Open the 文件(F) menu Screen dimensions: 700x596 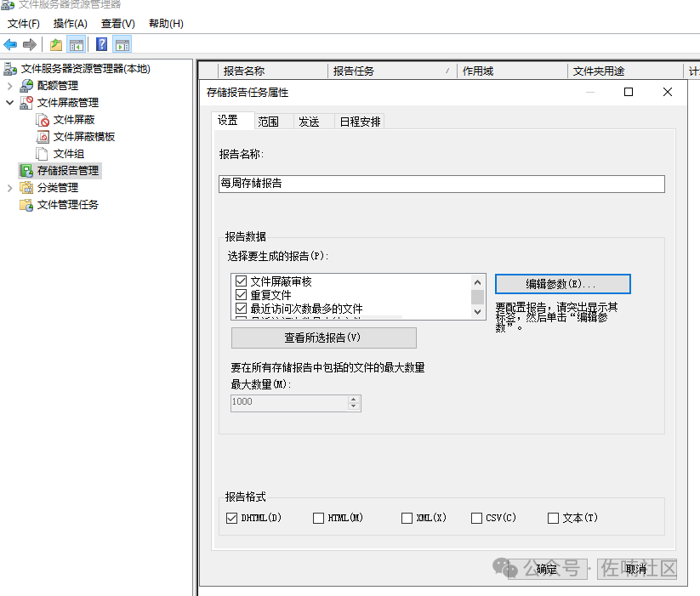pos(24,24)
